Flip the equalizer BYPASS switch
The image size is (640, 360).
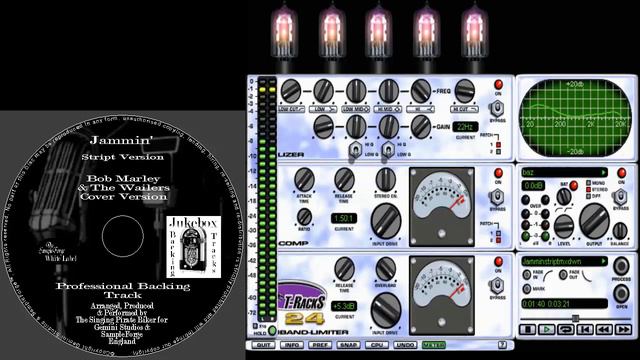(497, 109)
